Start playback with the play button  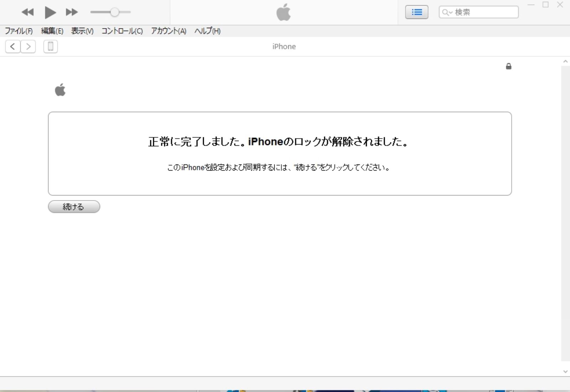(50, 12)
